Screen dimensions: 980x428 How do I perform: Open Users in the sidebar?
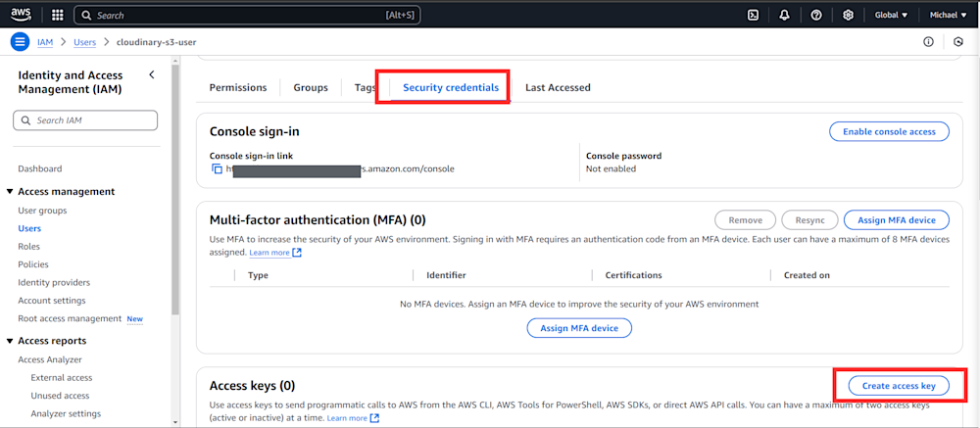pos(29,228)
